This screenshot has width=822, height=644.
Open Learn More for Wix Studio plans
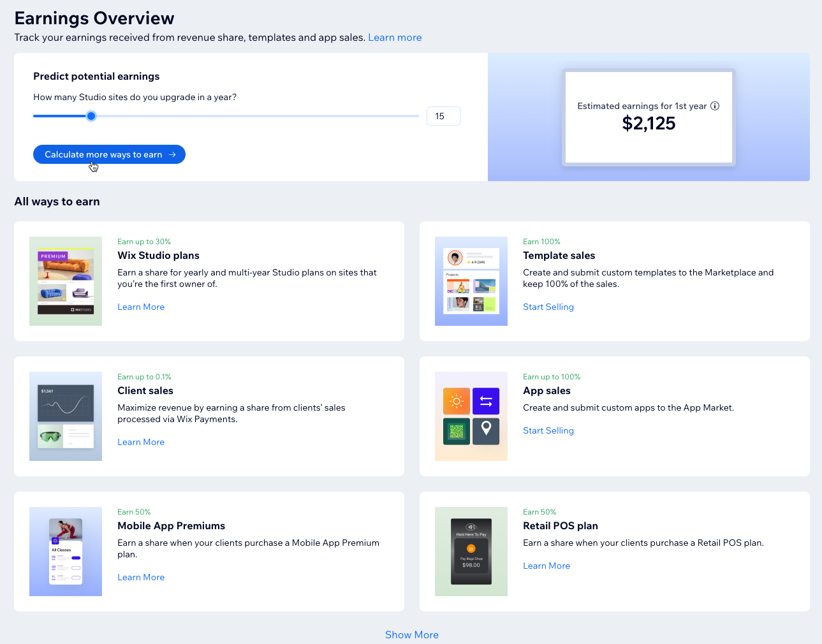tap(141, 307)
